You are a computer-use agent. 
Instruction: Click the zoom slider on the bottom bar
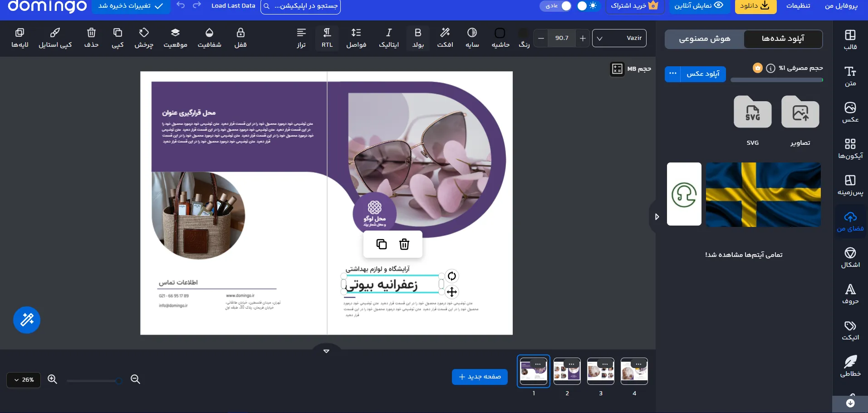point(94,381)
